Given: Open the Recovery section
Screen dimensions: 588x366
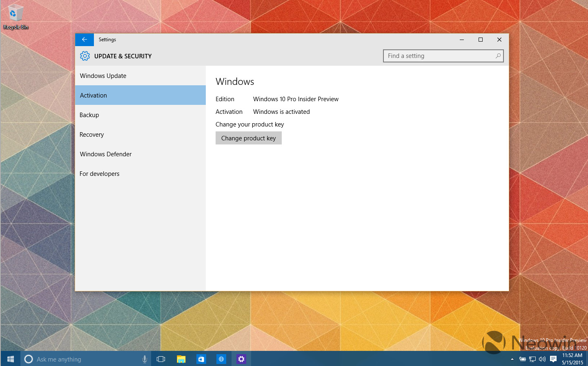Looking at the screenshot, I should [x=140, y=134].
